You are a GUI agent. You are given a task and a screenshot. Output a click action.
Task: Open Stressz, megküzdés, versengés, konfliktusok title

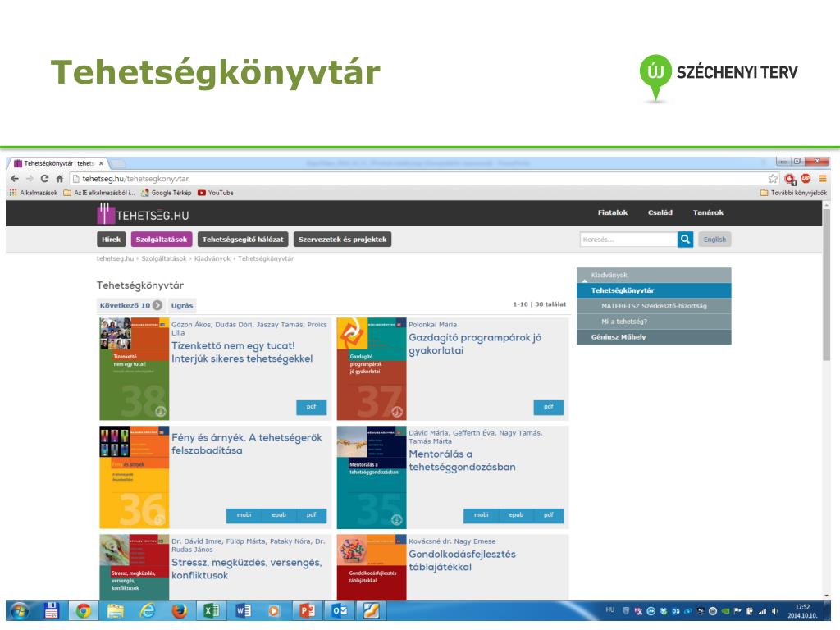[247, 569]
